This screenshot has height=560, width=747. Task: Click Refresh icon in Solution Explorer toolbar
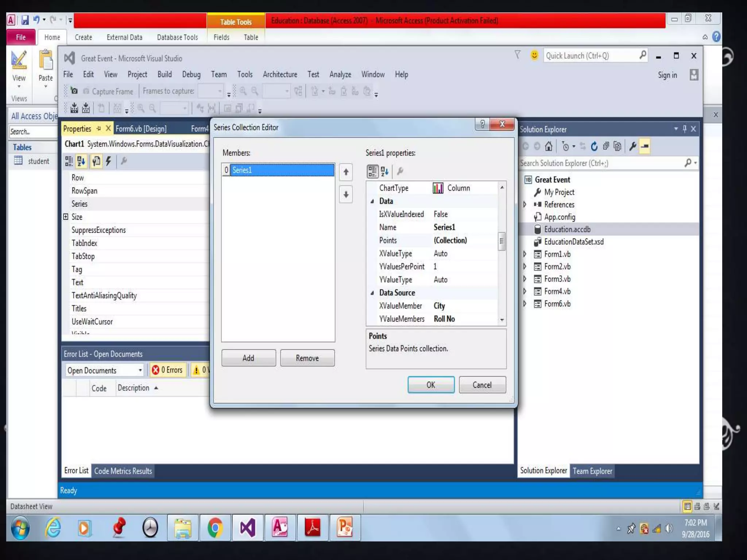click(594, 147)
